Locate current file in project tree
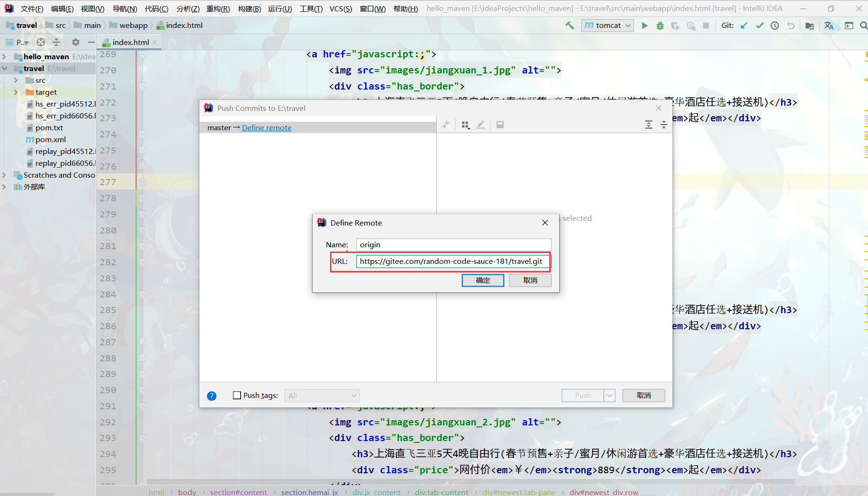The height and width of the screenshot is (496, 868). [41, 42]
